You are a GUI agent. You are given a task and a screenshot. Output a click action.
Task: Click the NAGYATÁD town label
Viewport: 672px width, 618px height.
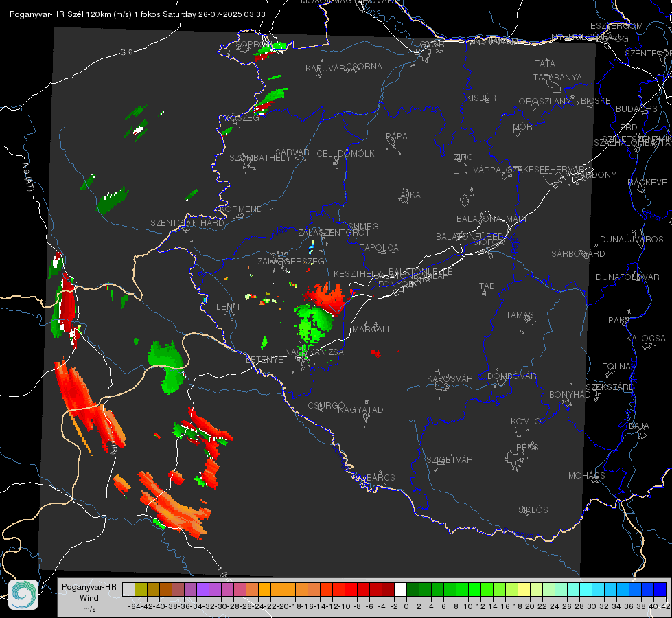point(360,409)
